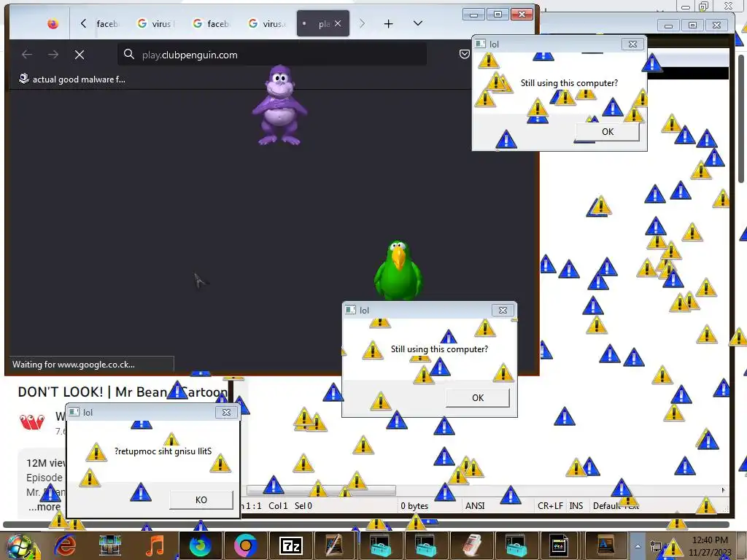Screen dimensions: 747x560
Task: Open the text editor 'A' icon on the taskbar
Action: [x=605, y=545]
